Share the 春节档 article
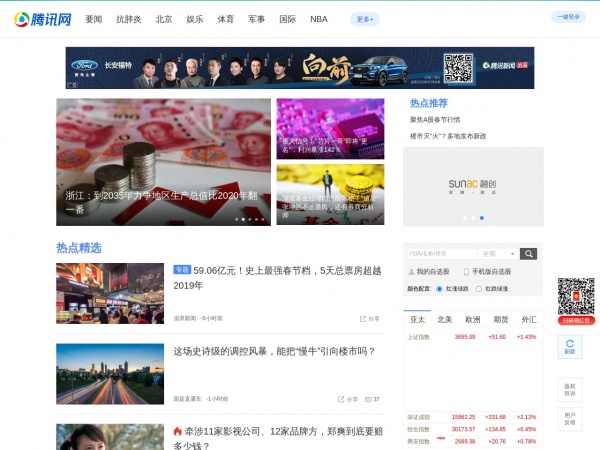 (x=369, y=318)
